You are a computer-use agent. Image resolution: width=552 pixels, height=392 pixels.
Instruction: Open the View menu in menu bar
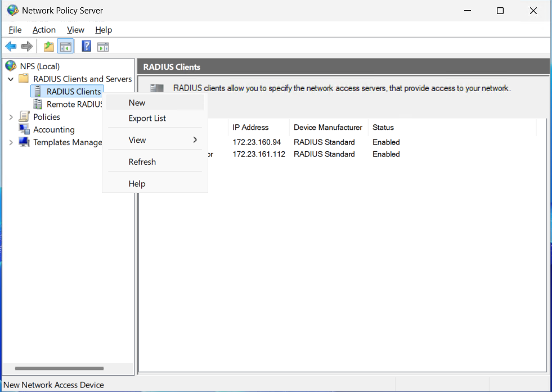pyautogui.click(x=76, y=30)
